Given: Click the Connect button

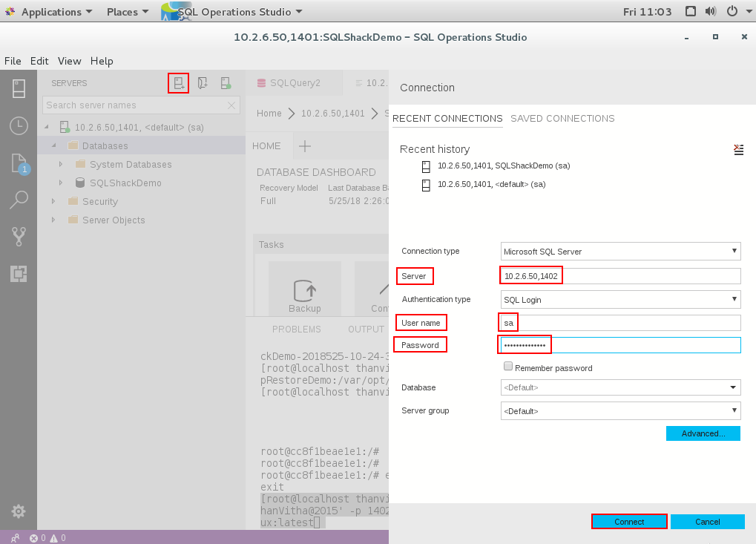Looking at the screenshot, I should coord(629,522).
